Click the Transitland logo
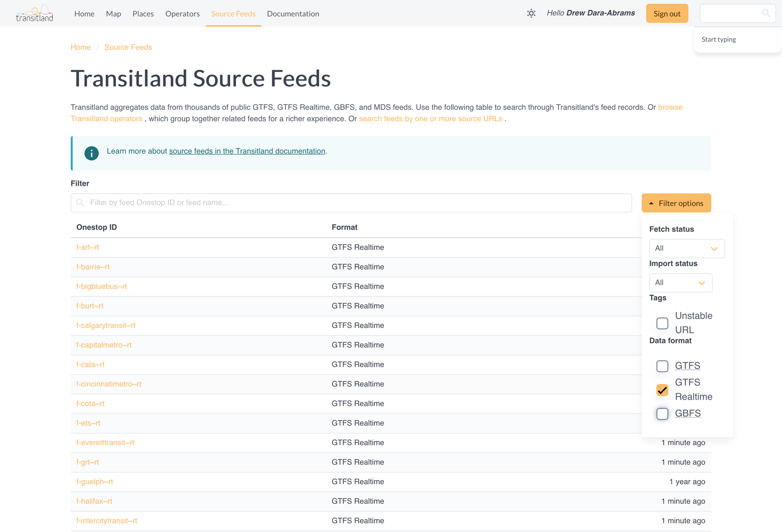This screenshot has height=532, width=782. coord(35,13)
